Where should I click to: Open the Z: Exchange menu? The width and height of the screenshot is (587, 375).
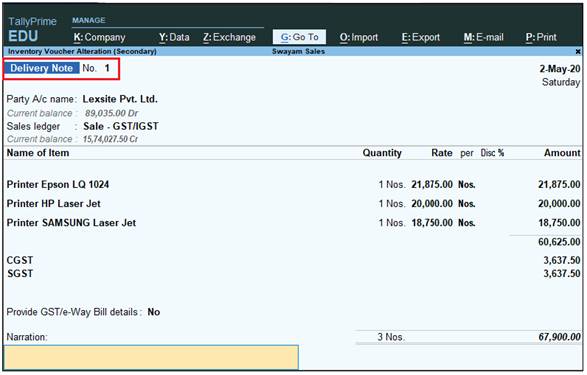pyautogui.click(x=229, y=37)
